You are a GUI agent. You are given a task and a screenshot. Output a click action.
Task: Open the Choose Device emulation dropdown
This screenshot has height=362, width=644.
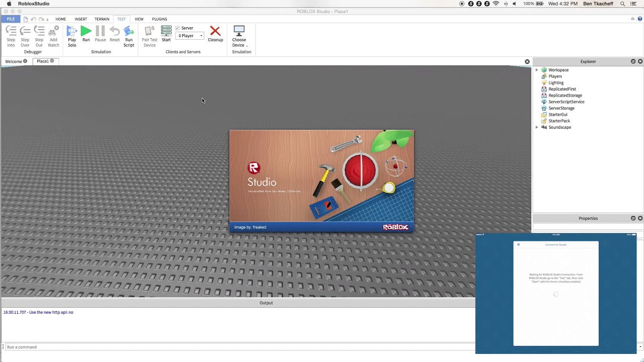coord(239,36)
